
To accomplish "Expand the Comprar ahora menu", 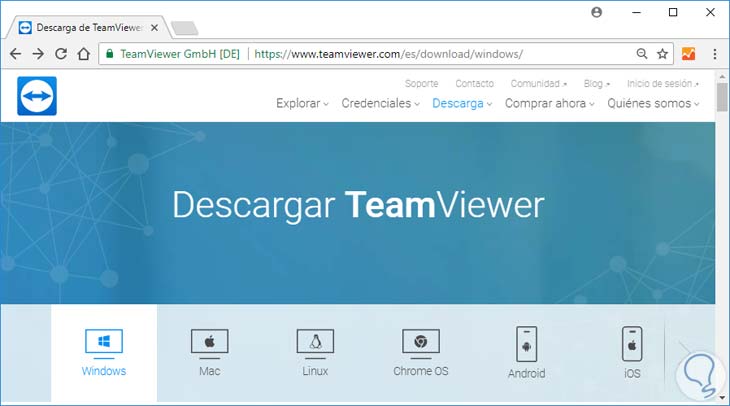I will (x=549, y=103).
